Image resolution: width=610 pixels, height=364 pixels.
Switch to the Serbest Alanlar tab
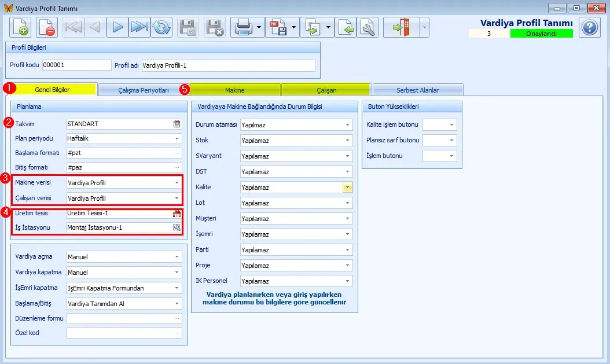click(417, 90)
